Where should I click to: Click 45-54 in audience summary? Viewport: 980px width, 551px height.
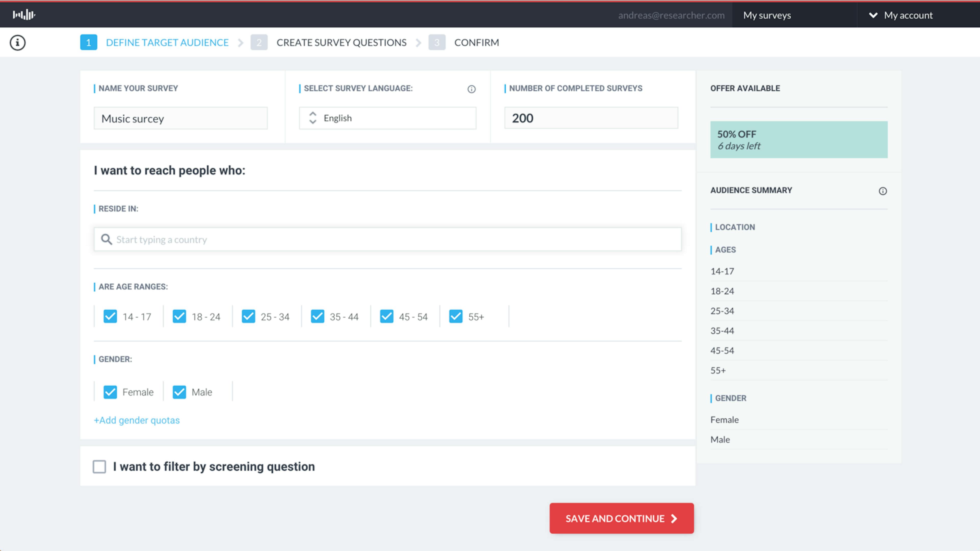tap(722, 350)
